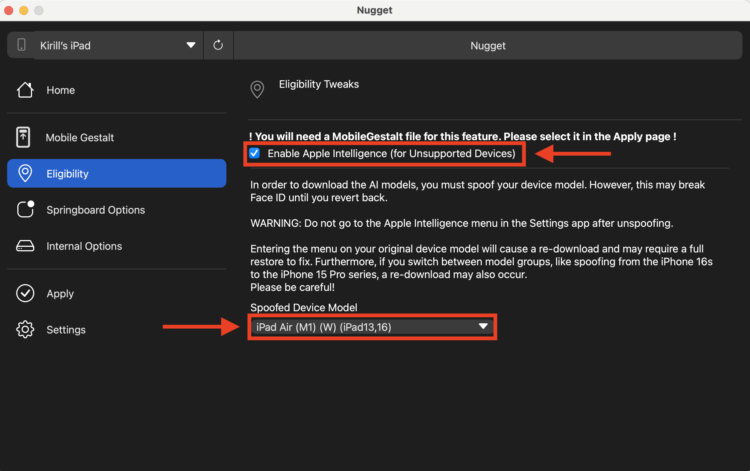
Task: Click the Nugget title bar button
Action: [x=488, y=45]
